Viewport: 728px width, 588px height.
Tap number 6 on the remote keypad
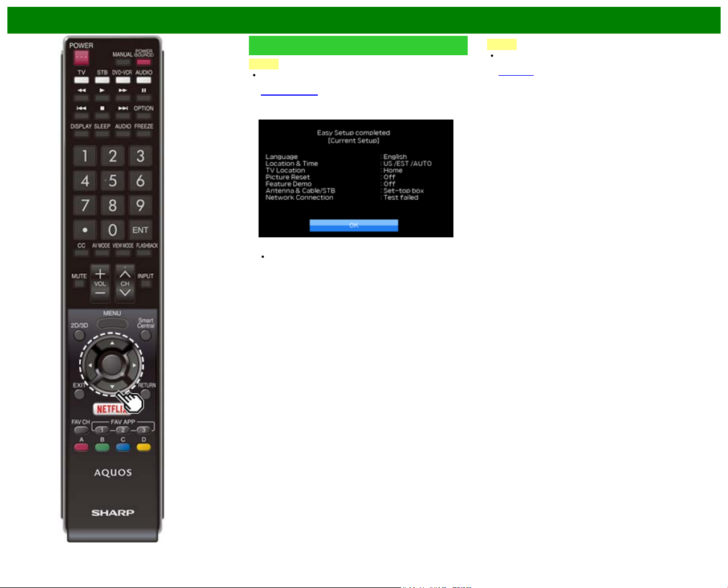(140, 181)
